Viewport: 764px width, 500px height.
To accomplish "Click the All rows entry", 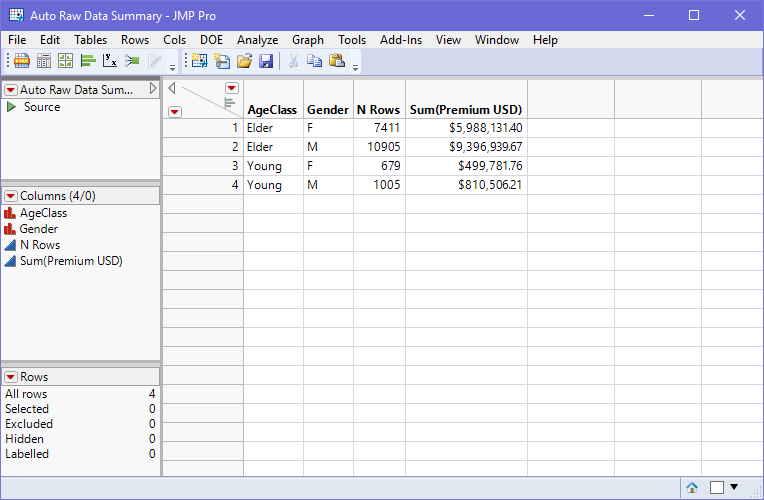I will pyautogui.click(x=80, y=394).
